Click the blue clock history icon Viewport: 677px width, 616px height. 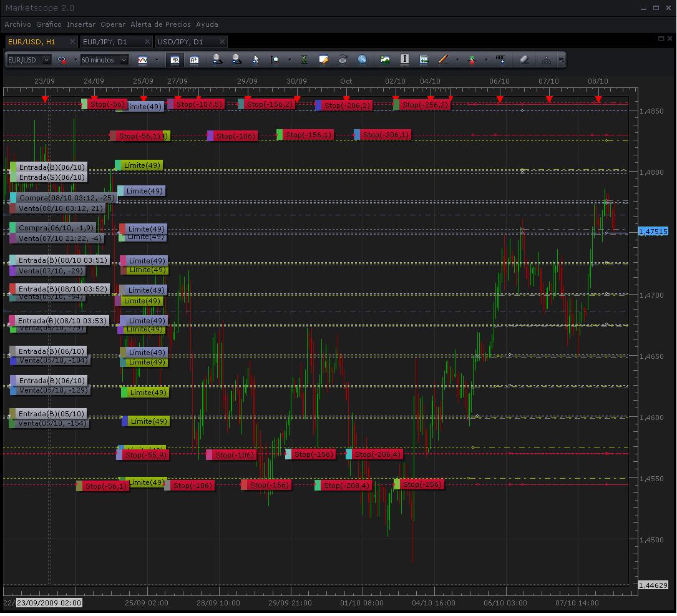pos(362,60)
